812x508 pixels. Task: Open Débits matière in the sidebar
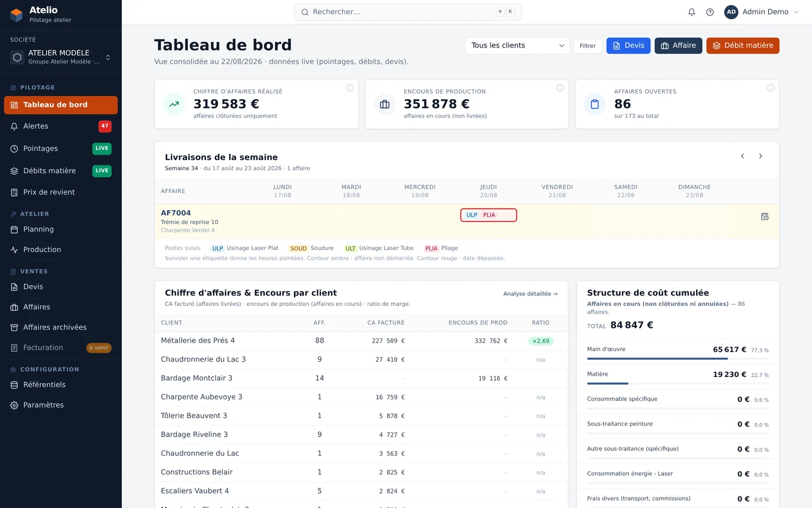(x=61, y=171)
